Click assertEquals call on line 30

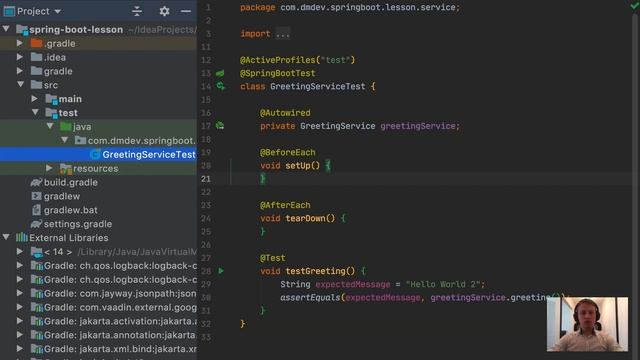point(310,297)
